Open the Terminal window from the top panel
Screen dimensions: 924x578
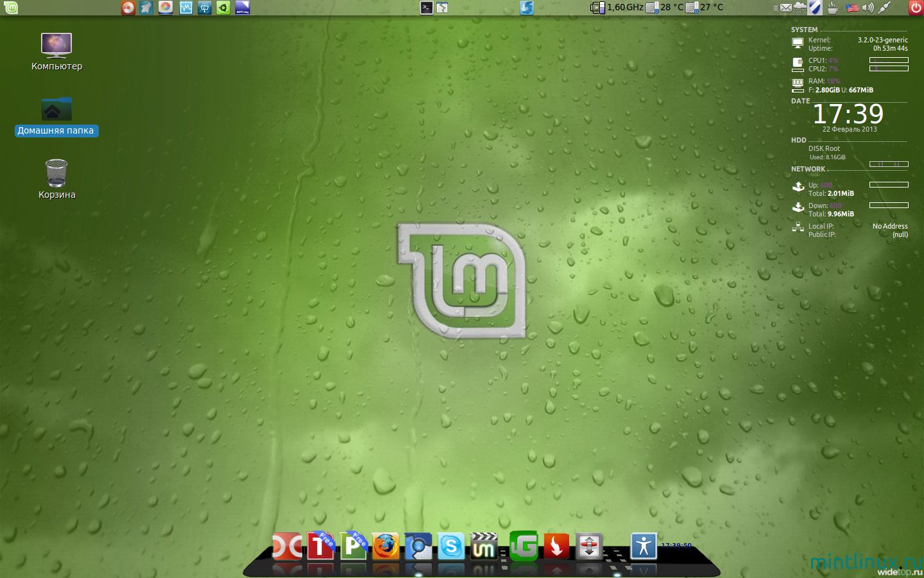426,8
